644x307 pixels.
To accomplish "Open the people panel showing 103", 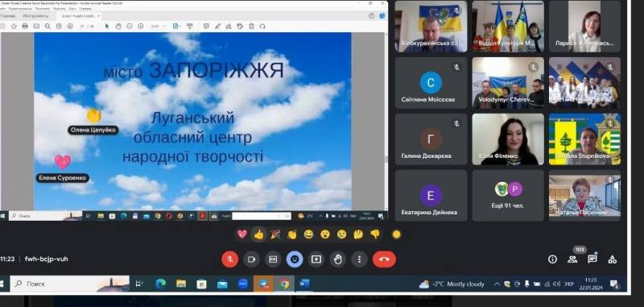I will tap(572, 259).
